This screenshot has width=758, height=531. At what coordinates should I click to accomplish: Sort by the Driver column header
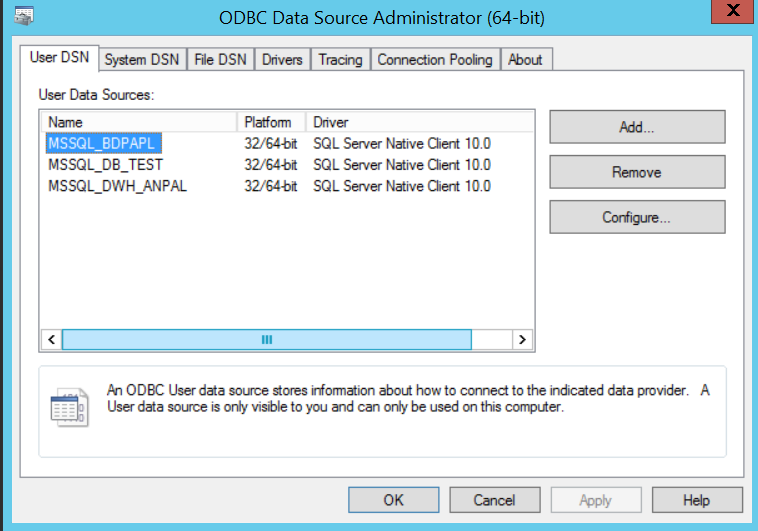[x=420, y=122]
